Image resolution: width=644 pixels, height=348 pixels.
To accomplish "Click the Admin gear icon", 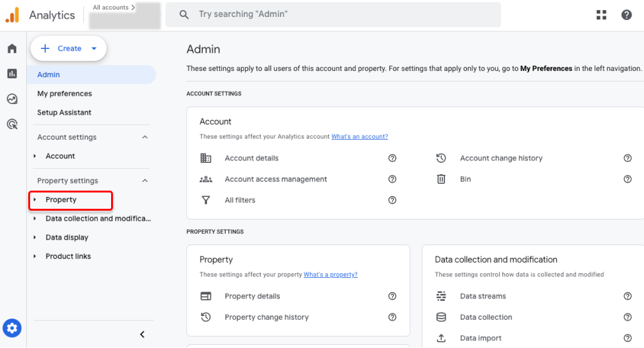I will point(13,327).
